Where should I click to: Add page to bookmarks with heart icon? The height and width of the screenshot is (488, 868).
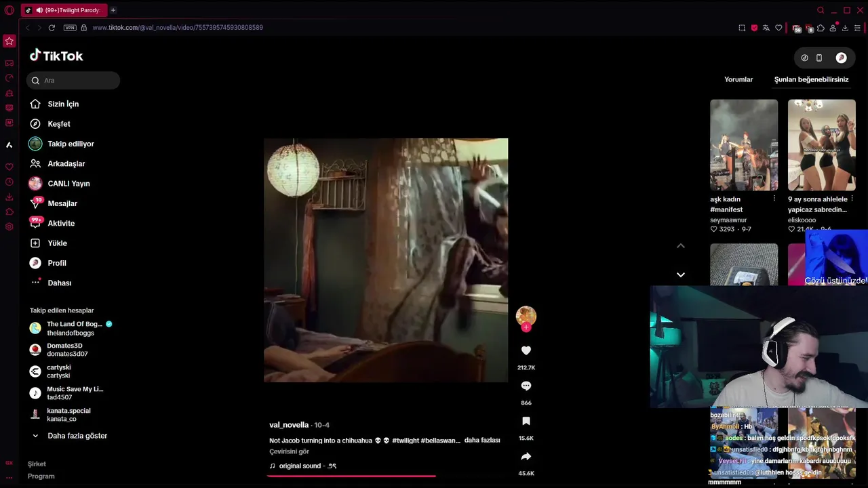[778, 28]
